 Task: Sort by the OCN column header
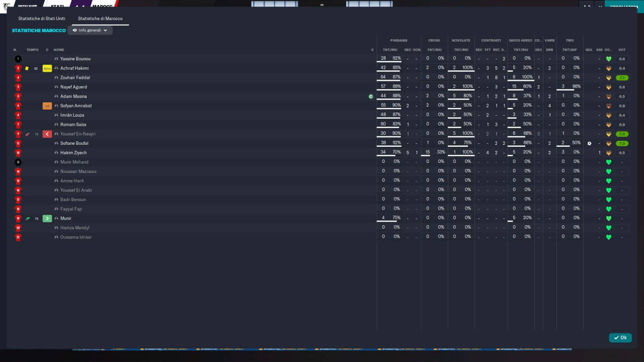[x=417, y=50]
